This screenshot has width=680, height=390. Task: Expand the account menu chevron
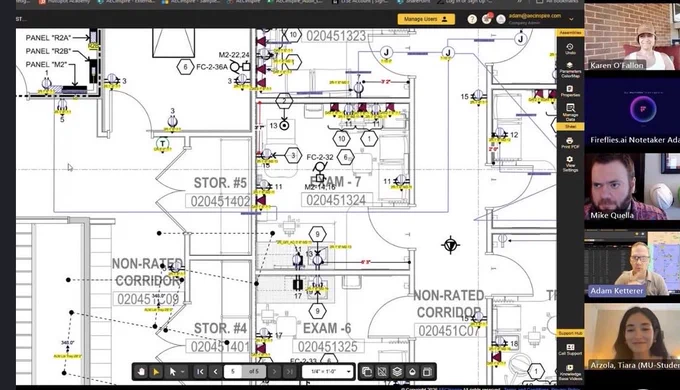pos(571,19)
